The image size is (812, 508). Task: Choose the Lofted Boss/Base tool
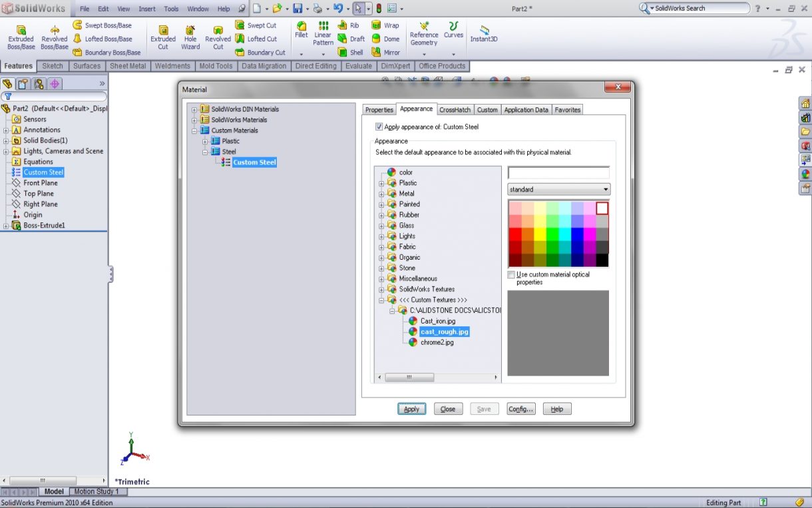tap(102, 39)
